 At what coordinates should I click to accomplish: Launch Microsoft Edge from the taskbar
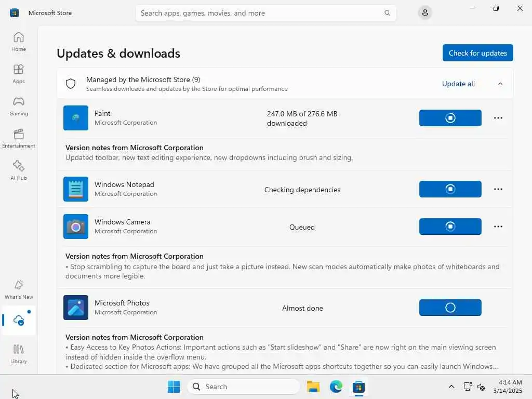coord(336,387)
